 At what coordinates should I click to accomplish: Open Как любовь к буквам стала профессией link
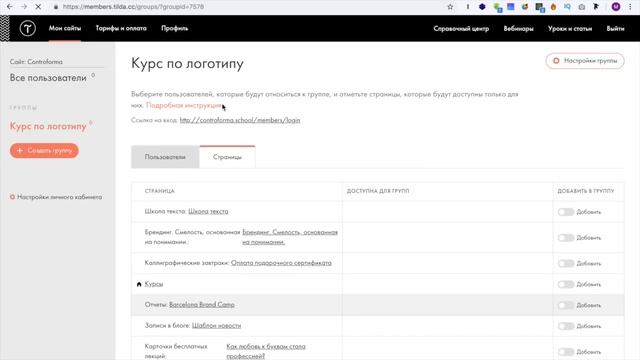[x=266, y=351]
